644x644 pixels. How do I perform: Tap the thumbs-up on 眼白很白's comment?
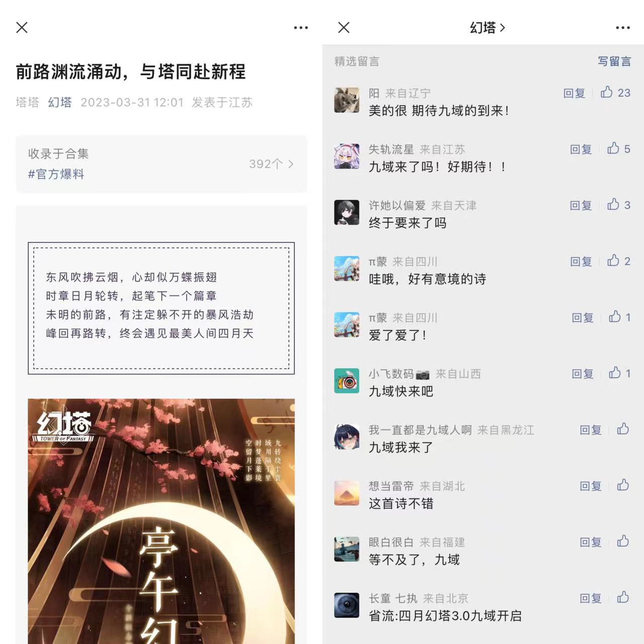point(623,541)
